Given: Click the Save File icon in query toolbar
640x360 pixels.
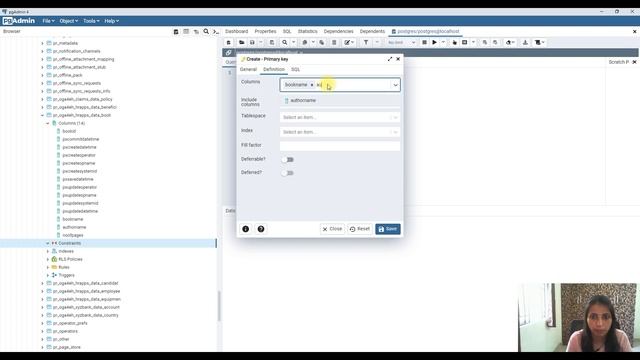Looking at the screenshot, I should [x=252, y=42].
